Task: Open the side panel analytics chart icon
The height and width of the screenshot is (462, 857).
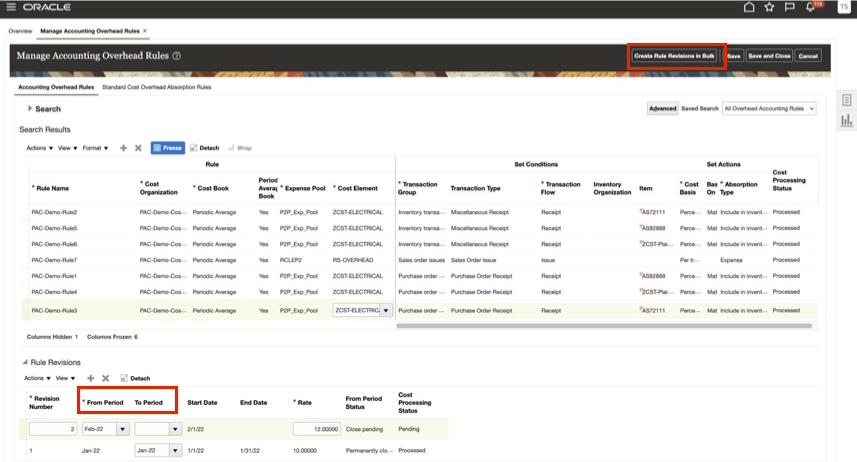Action: coord(847,120)
